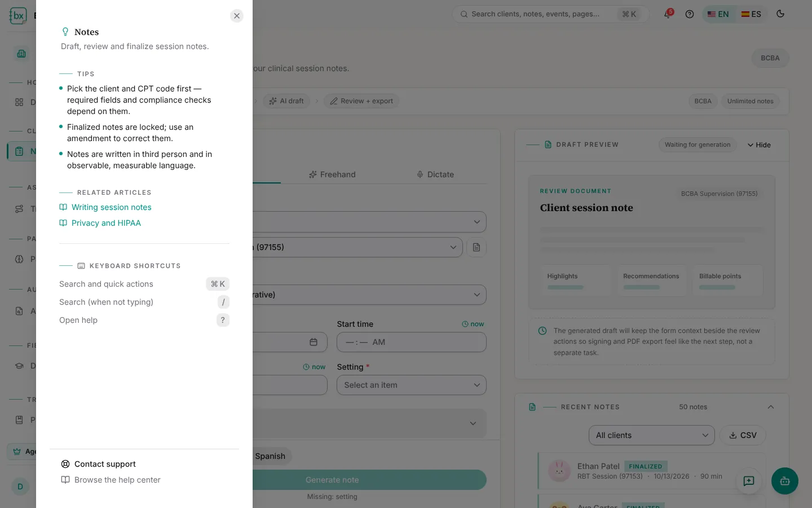Export recent notes as CSV
812x508 pixels.
743,435
